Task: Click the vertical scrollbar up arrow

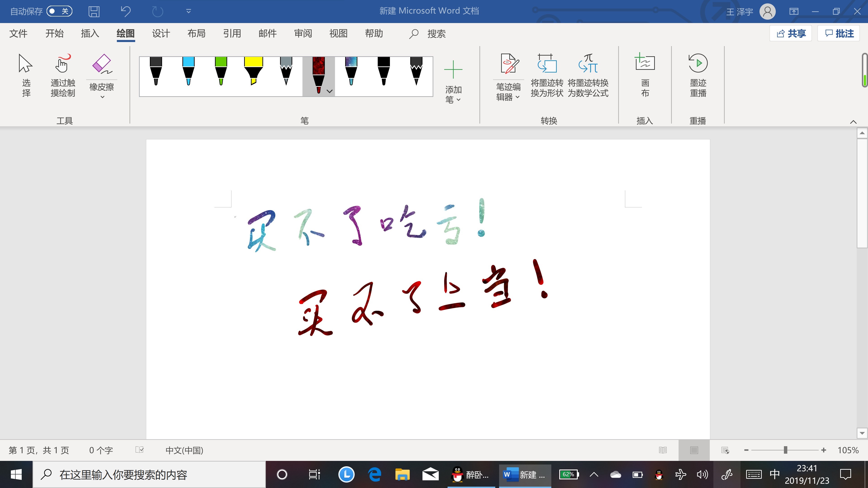Action: click(x=862, y=133)
